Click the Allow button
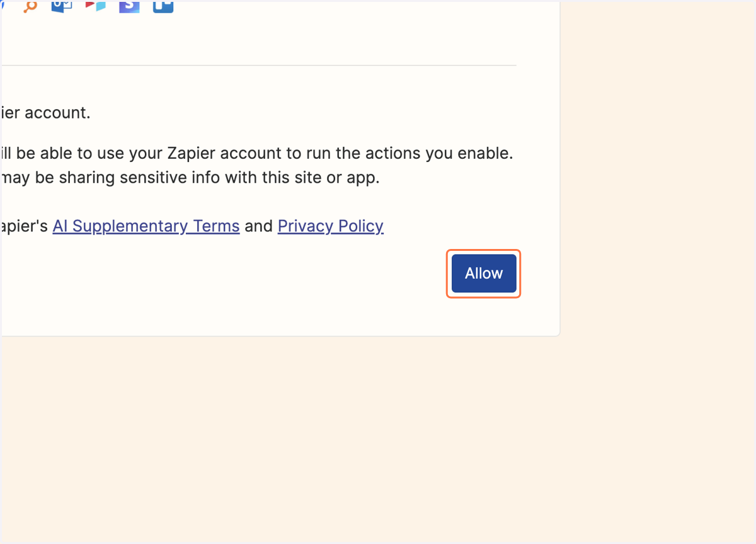This screenshot has width=756, height=544. (484, 274)
